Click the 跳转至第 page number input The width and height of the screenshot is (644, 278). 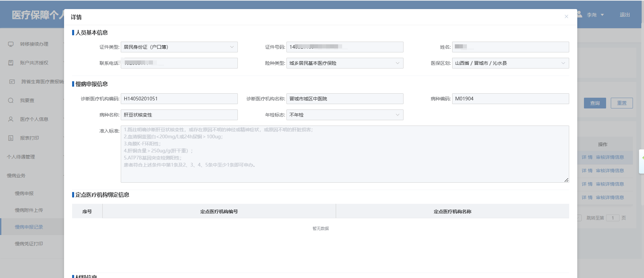612,218
